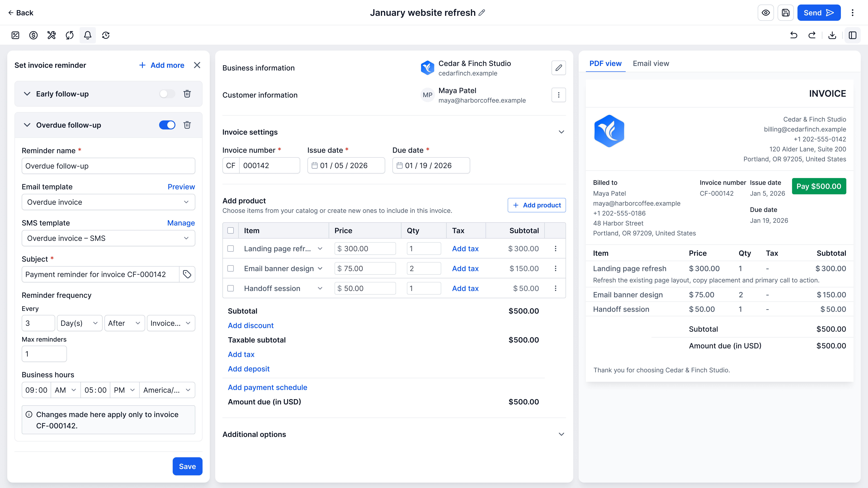The image size is (868, 488).
Task: Save the reminder settings
Action: pyautogui.click(x=187, y=466)
